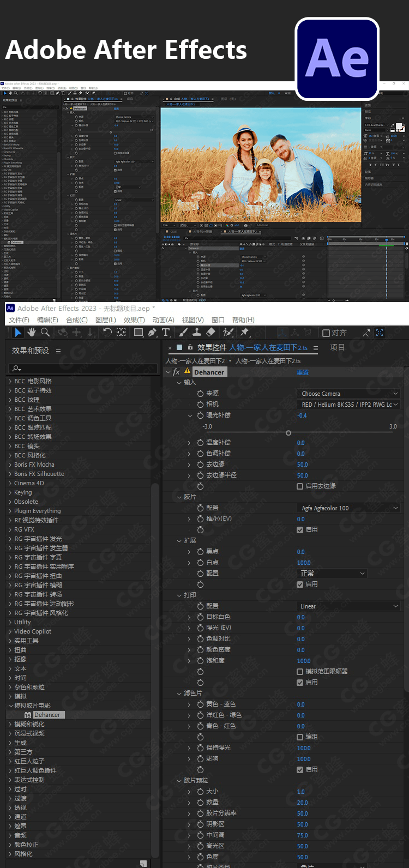
Task: Toggle the 对齐 snapping checkbox
Action: click(326, 333)
